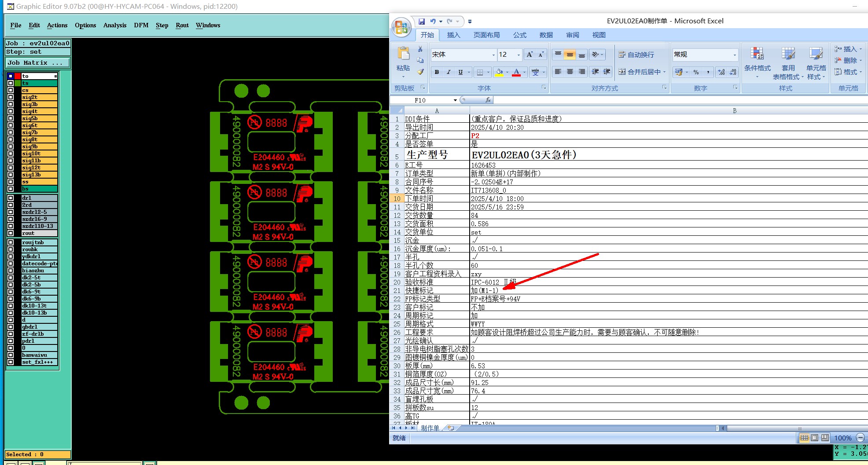This screenshot has width=868, height=465.
Task: Apply percent style to cell
Action: pyautogui.click(x=696, y=72)
